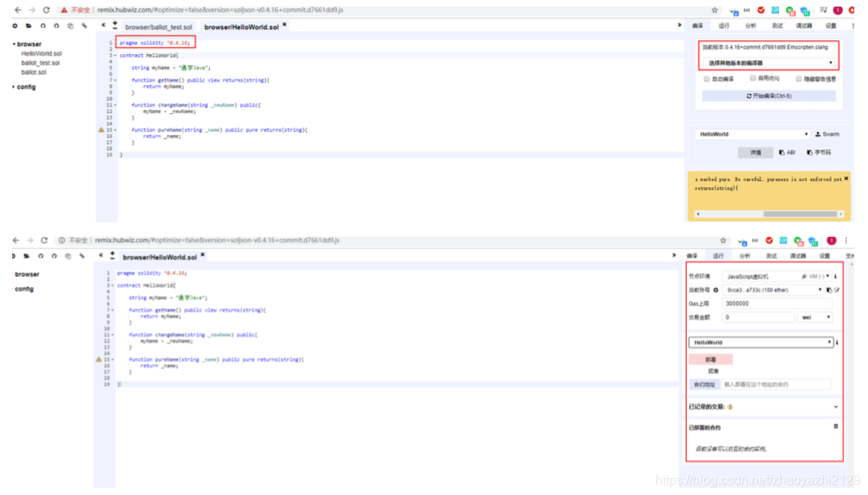Click the line 15 warning icon in upper editor
Image resolution: width=868 pixels, height=495 pixels.
(101, 130)
